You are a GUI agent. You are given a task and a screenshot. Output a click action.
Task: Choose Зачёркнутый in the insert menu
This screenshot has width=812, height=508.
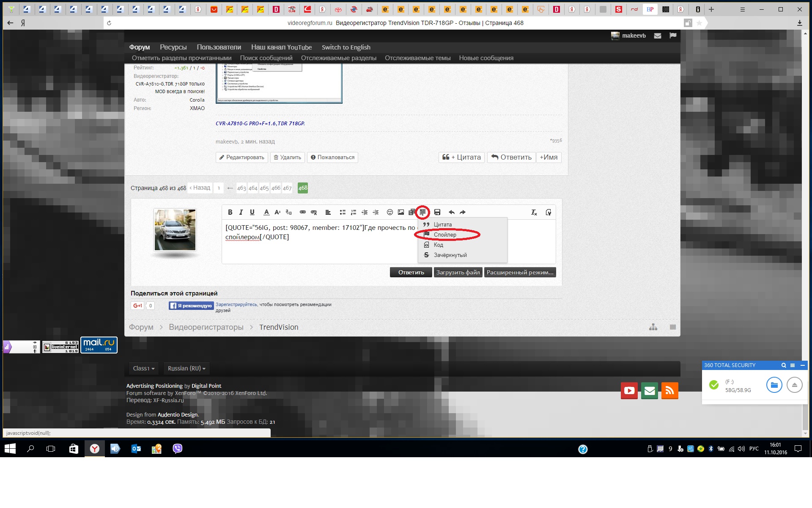(x=450, y=255)
